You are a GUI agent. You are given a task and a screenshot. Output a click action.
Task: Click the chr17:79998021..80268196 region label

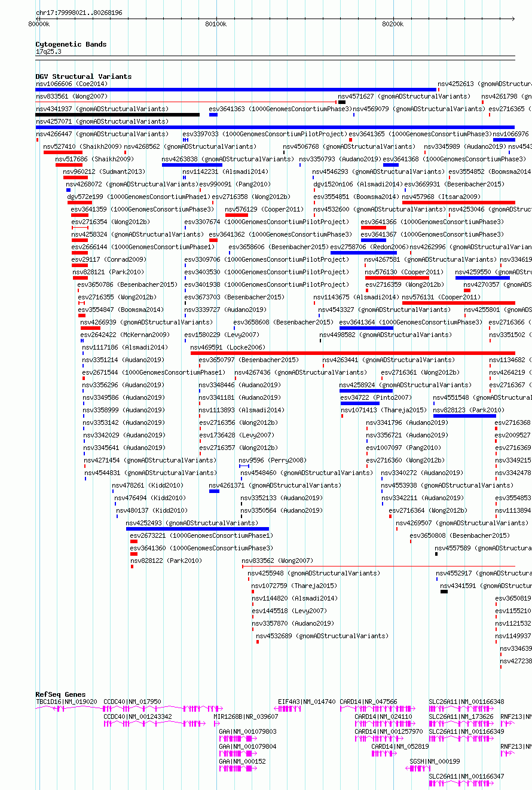(79, 13)
